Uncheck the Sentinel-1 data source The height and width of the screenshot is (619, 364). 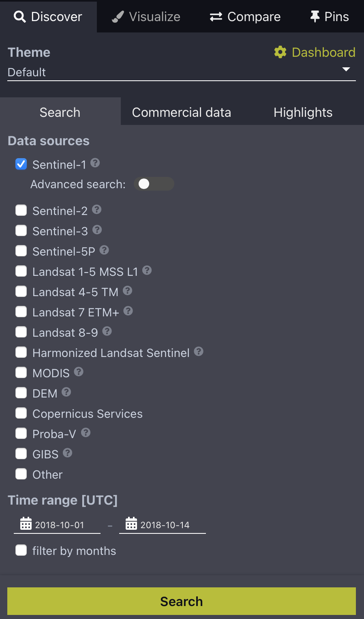click(21, 164)
